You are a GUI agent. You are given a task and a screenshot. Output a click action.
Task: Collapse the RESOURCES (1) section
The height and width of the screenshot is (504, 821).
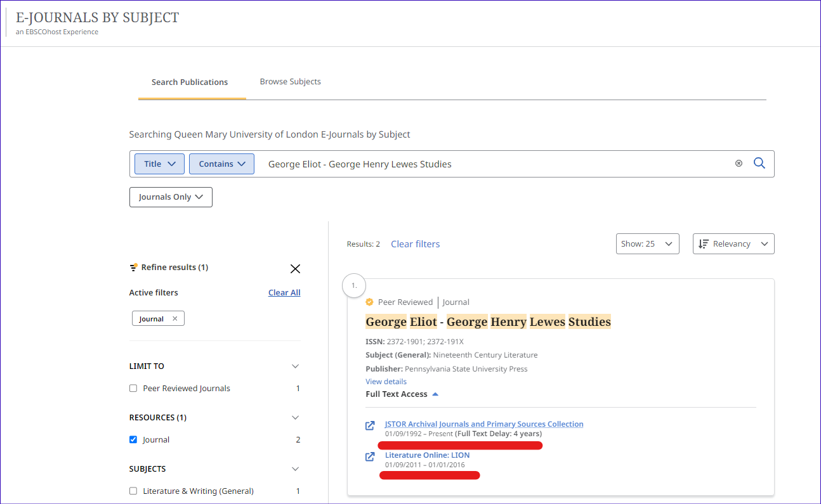click(x=295, y=418)
